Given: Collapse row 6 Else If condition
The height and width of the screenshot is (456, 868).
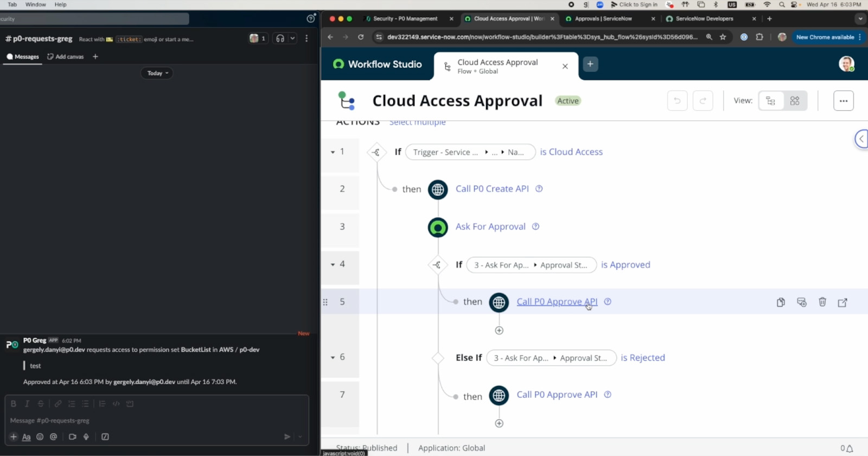Looking at the screenshot, I should [333, 357].
